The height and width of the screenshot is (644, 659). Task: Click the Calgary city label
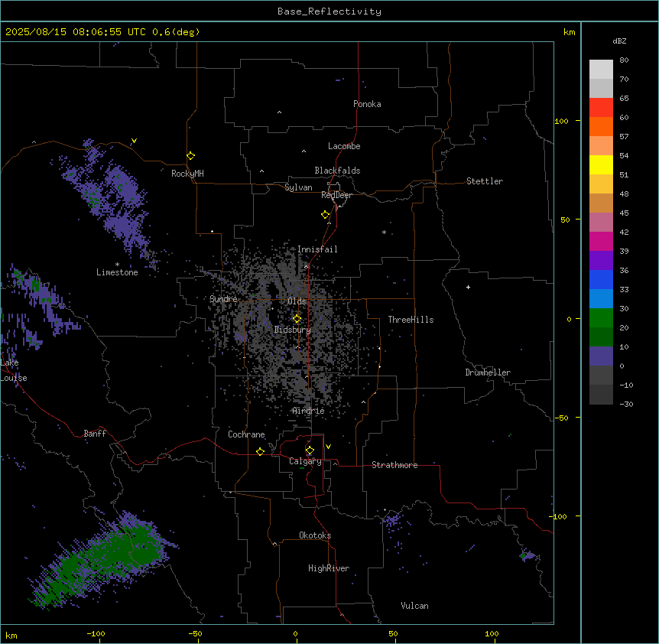[305, 461]
